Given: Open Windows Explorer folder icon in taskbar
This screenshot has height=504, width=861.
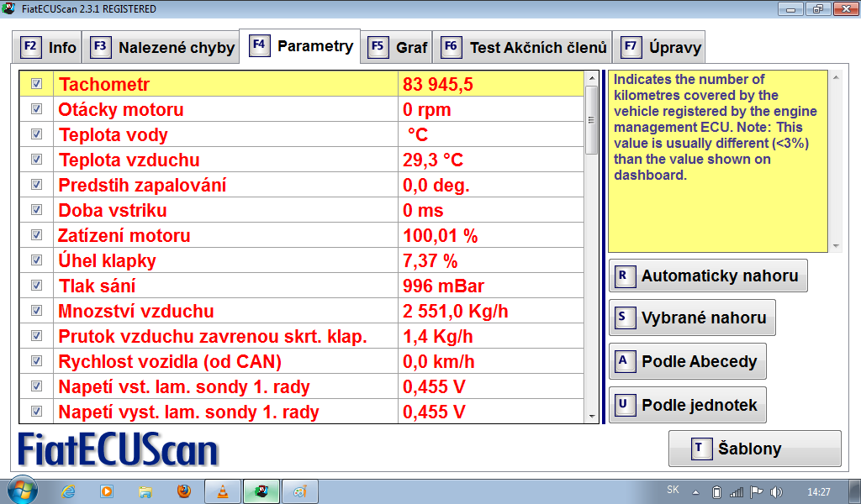Looking at the screenshot, I should (x=145, y=491).
